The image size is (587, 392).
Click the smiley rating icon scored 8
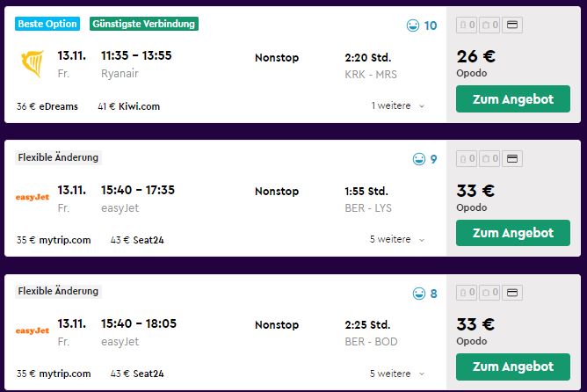419,294
